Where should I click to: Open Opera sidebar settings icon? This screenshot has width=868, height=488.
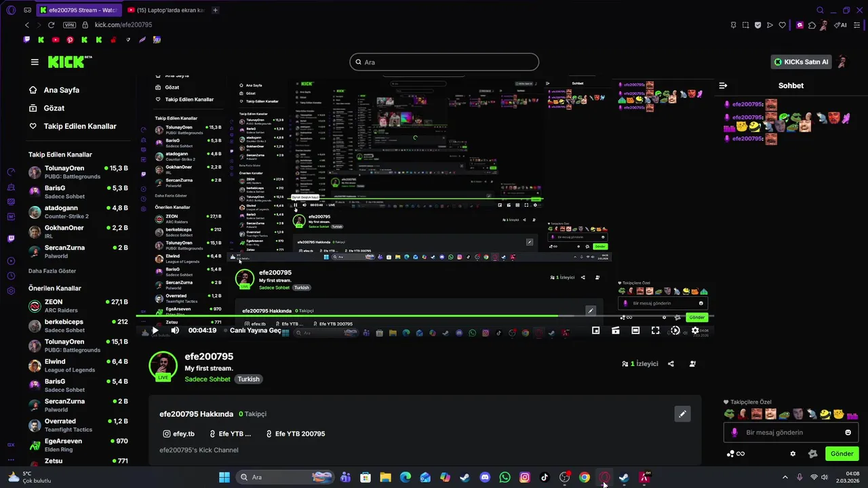pos(11,291)
